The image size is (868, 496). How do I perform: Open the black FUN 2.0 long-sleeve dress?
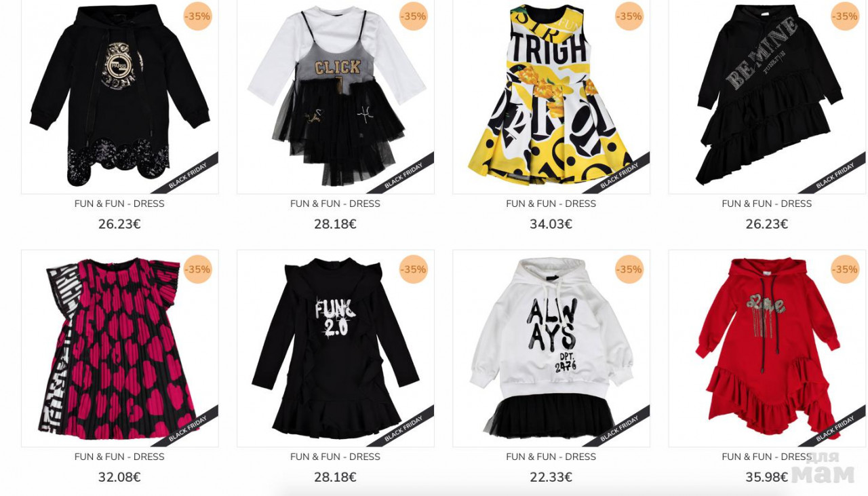(x=335, y=348)
